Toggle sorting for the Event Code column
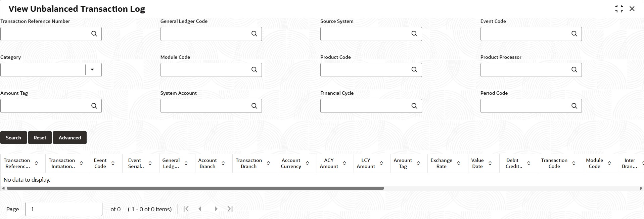Screen dimensions: 644x219 pyautogui.click(x=113, y=163)
